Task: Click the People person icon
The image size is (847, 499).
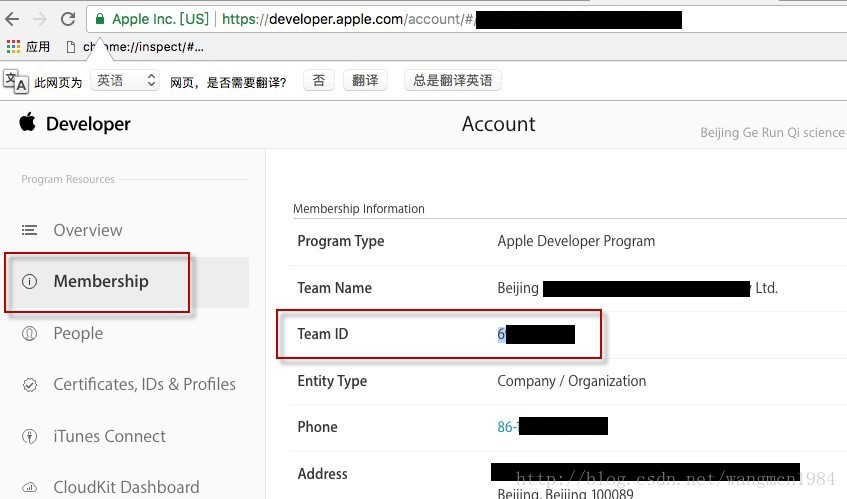Action: 29,334
